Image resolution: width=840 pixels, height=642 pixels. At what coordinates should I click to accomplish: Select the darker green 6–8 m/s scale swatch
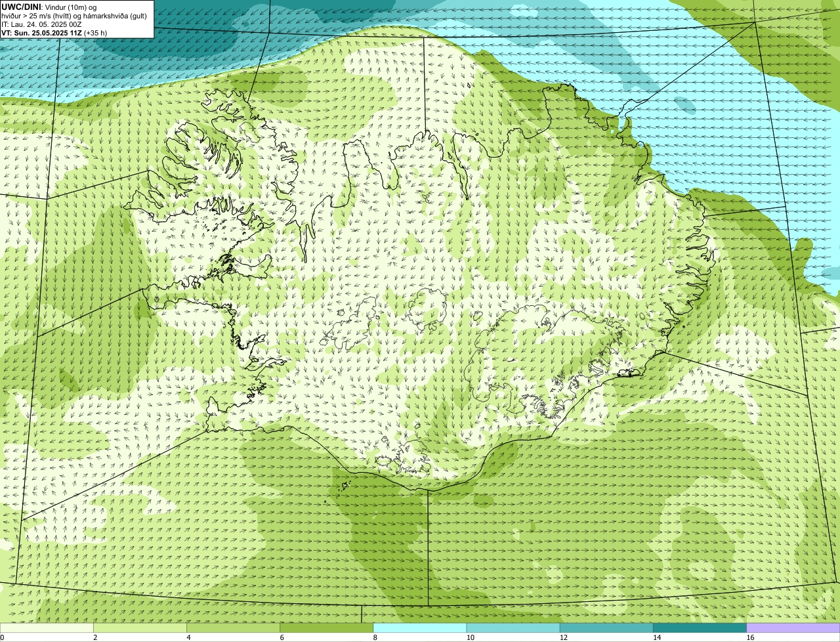pos(326,628)
